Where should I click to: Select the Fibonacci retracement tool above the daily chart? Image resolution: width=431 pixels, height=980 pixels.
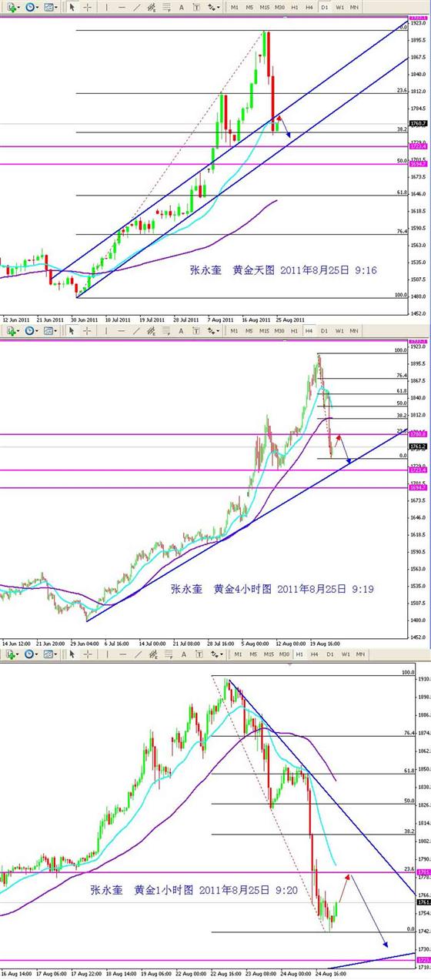point(167,7)
